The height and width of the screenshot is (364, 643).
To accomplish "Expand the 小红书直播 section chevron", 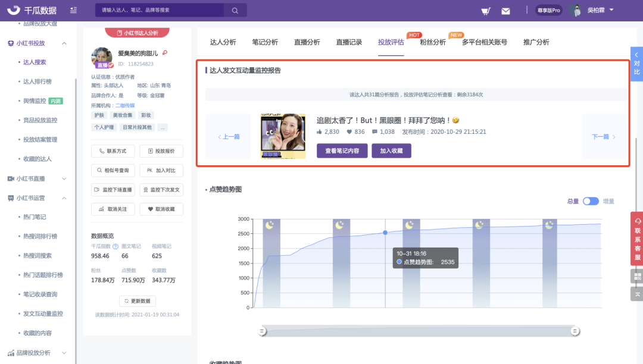I will pyautogui.click(x=64, y=178).
